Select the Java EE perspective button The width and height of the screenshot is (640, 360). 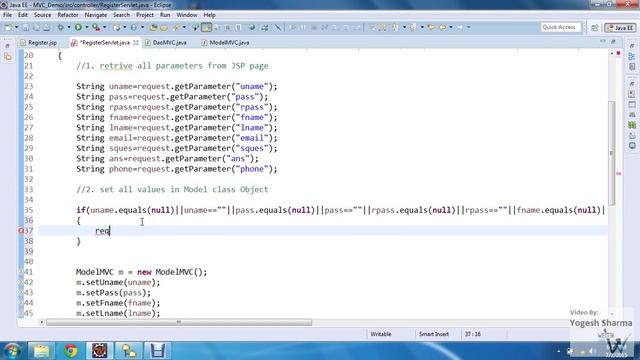tap(620, 27)
